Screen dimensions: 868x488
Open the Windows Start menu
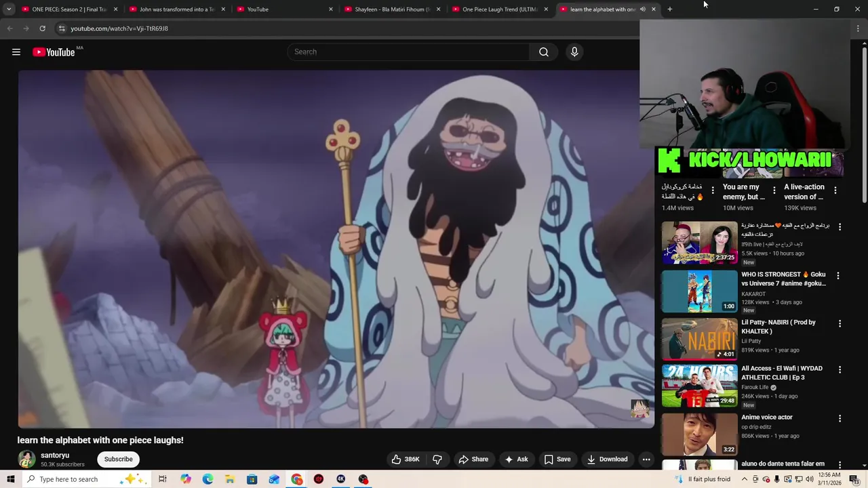click(x=10, y=479)
